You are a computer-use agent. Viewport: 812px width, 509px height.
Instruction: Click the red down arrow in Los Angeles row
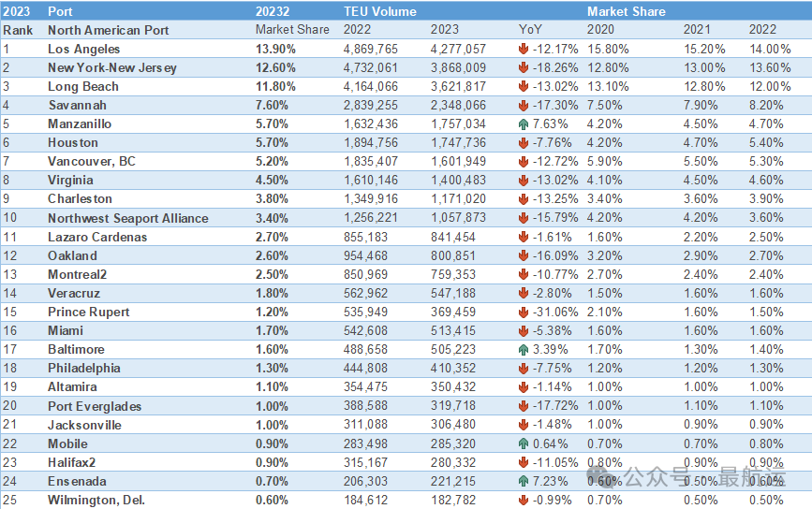click(x=523, y=50)
